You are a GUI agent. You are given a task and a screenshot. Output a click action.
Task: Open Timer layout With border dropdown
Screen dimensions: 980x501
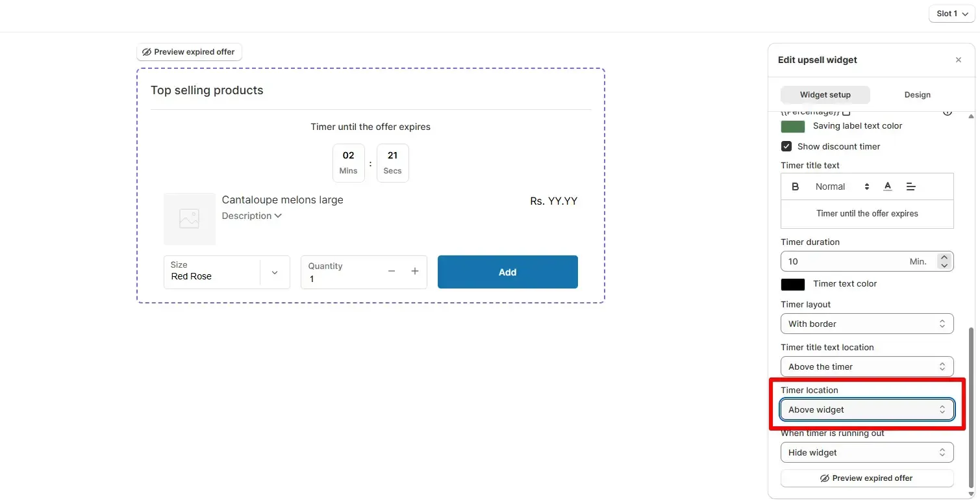click(867, 324)
